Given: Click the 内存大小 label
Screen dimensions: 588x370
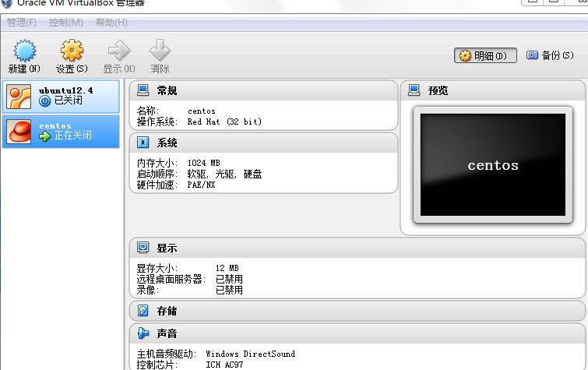Looking at the screenshot, I should coord(157,164).
